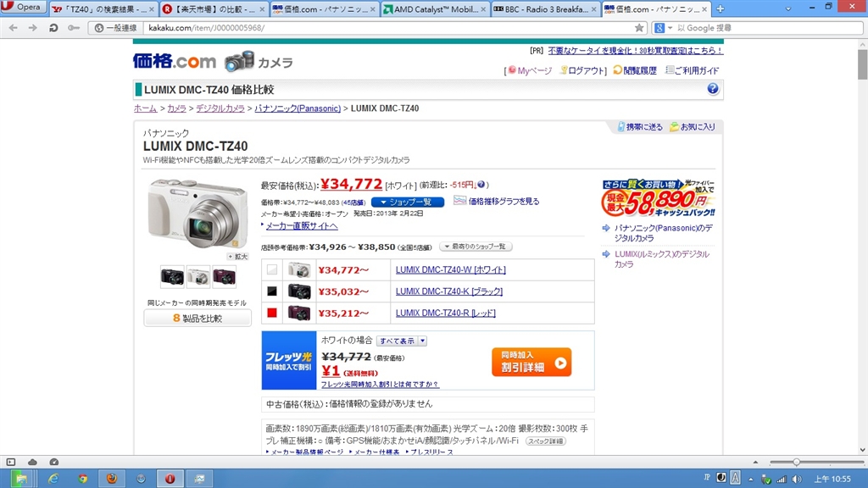Viewport: 868px width, 488px height.
Task: Click the red color swatch
Action: 272,313
